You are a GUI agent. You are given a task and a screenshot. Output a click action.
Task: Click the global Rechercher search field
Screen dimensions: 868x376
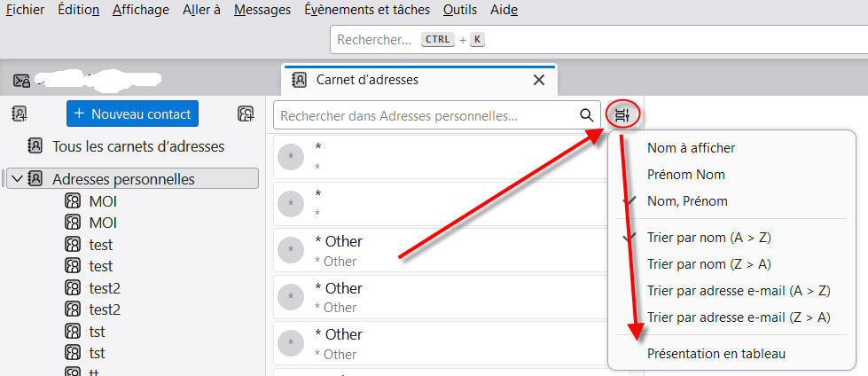pyautogui.click(x=594, y=40)
